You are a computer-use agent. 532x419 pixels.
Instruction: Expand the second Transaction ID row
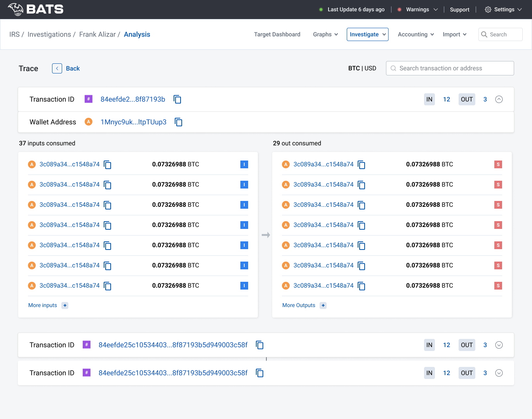(499, 345)
